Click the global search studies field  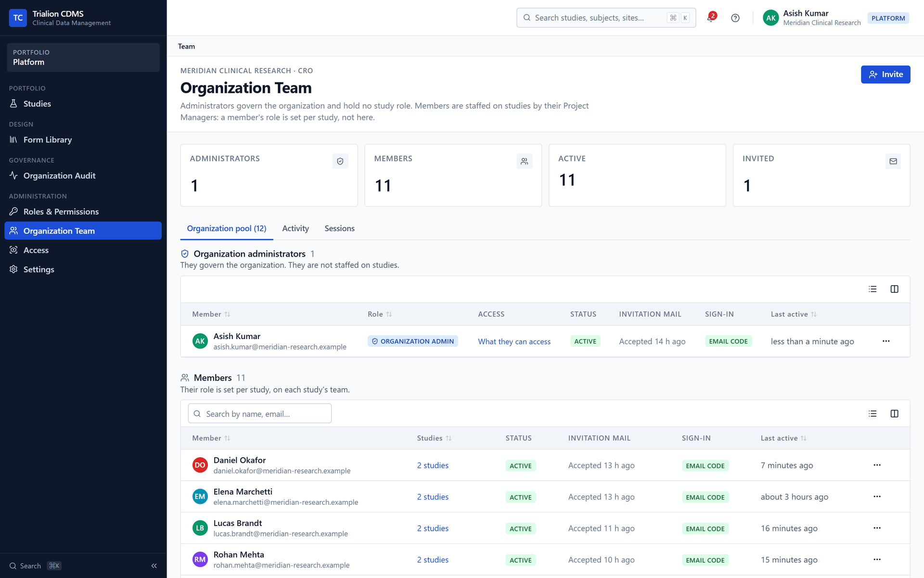(x=606, y=18)
